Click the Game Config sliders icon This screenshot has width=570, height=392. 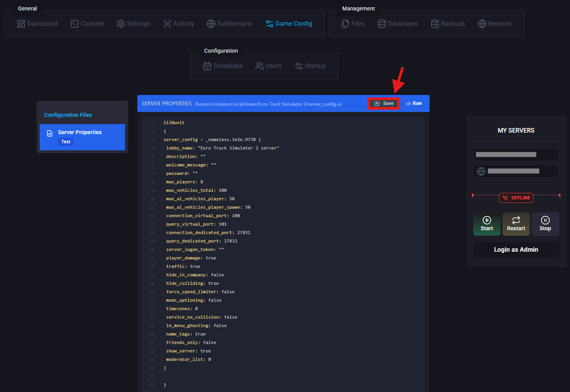pyautogui.click(x=270, y=24)
